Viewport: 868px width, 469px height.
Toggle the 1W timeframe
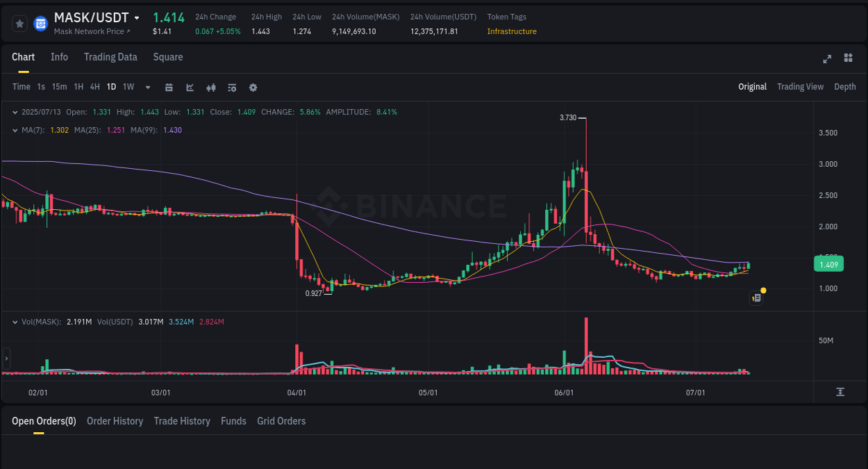[x=128, y=87]
